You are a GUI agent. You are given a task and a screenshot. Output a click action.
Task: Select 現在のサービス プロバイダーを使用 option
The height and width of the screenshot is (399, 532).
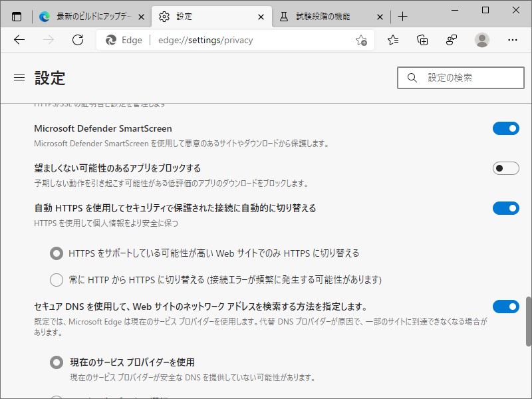click(57, 362)
